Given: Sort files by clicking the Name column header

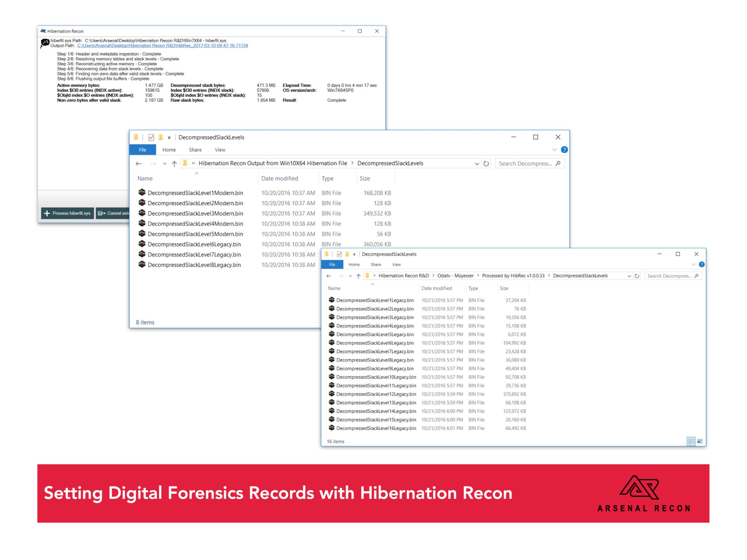Looking at the screenshot, I should (145, 178).
